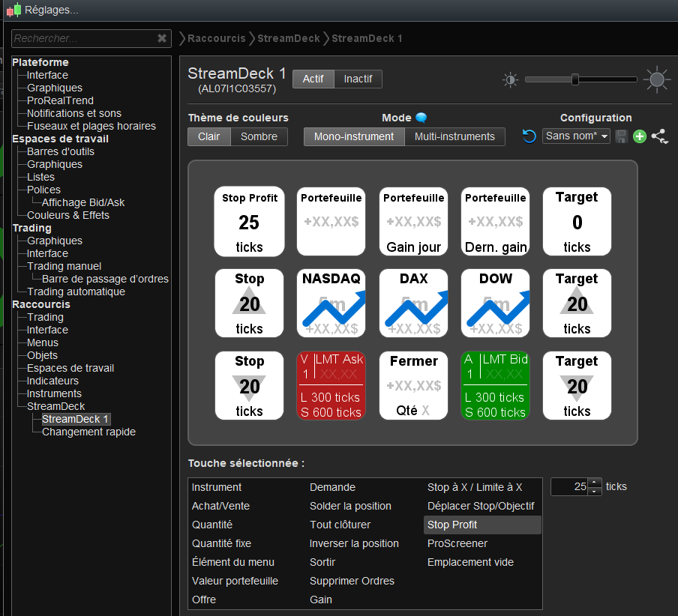
Task: Choose the Sombre color theme
Action: tap(259, 136)
